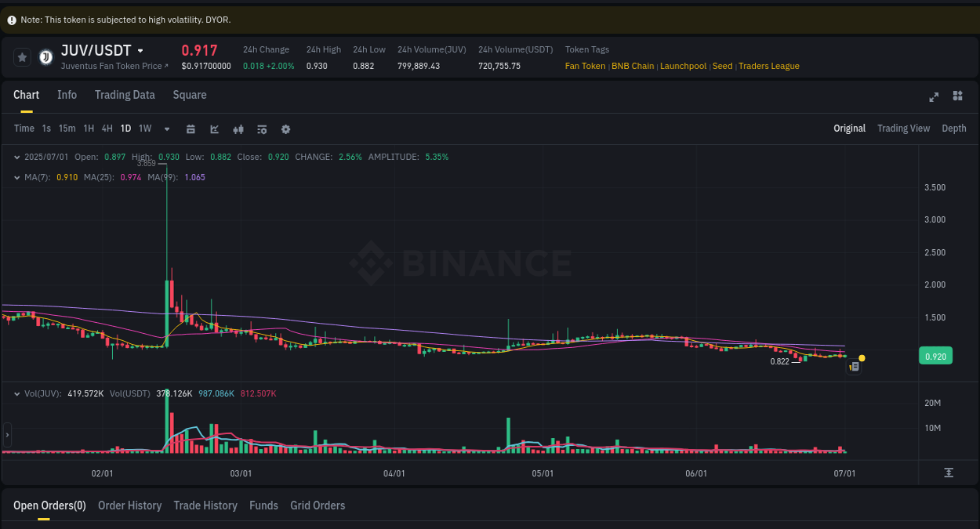Open the line chart style icon

coord(214,128)
